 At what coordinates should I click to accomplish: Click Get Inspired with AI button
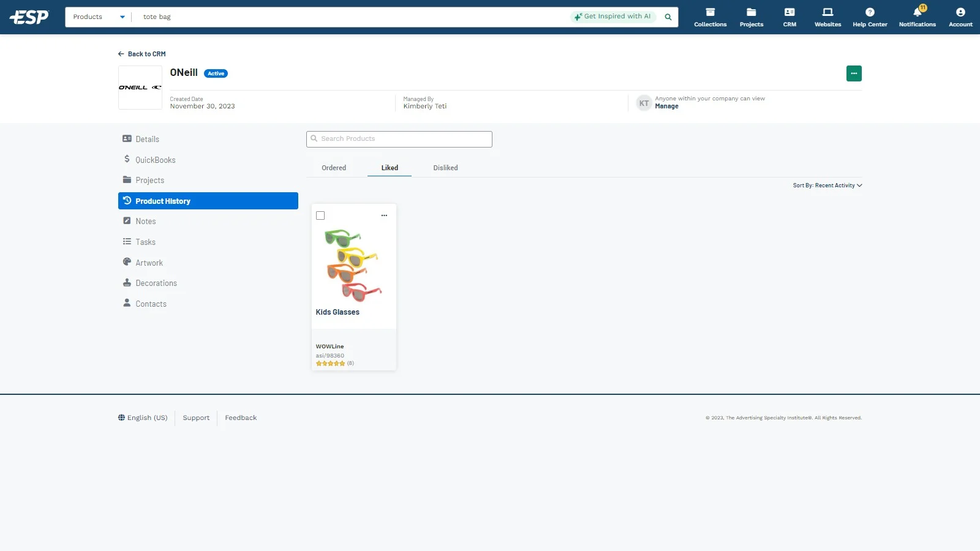[612, 17]
